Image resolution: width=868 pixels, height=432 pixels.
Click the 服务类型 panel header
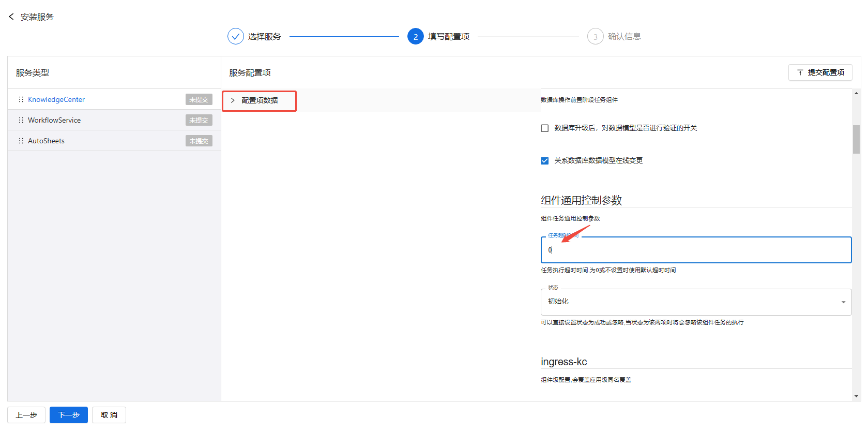(x=33, y=73)
